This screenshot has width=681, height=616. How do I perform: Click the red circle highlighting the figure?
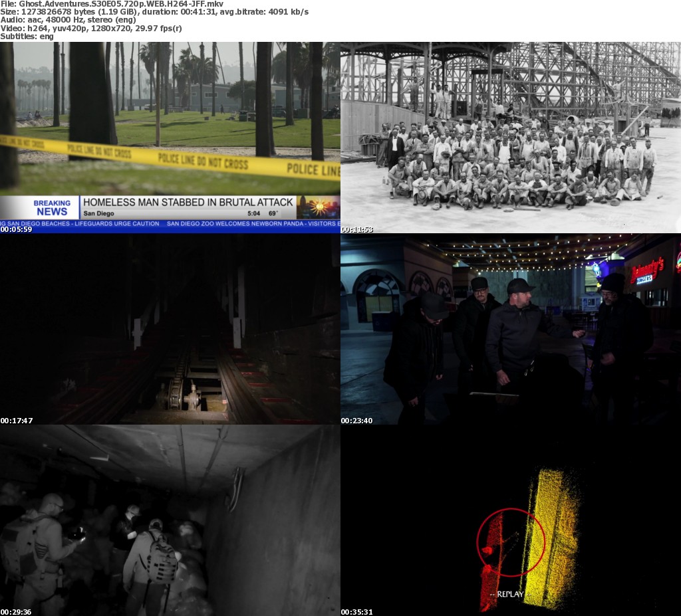[x=511, y=542]
